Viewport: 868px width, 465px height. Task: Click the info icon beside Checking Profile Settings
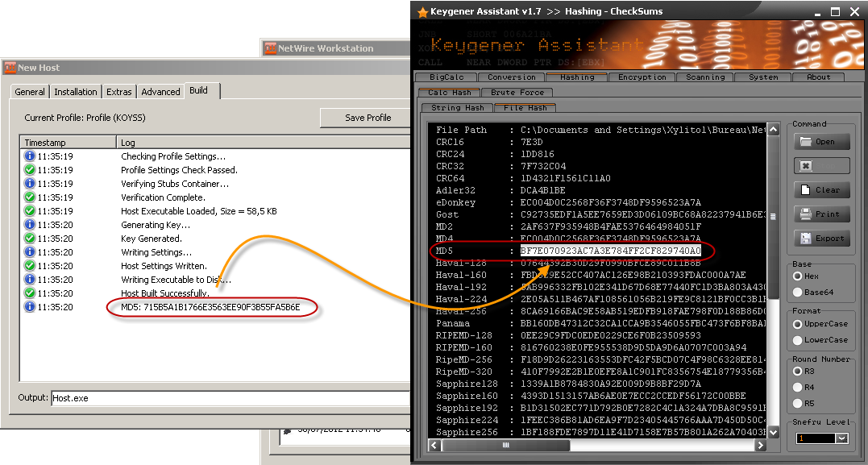29,156
